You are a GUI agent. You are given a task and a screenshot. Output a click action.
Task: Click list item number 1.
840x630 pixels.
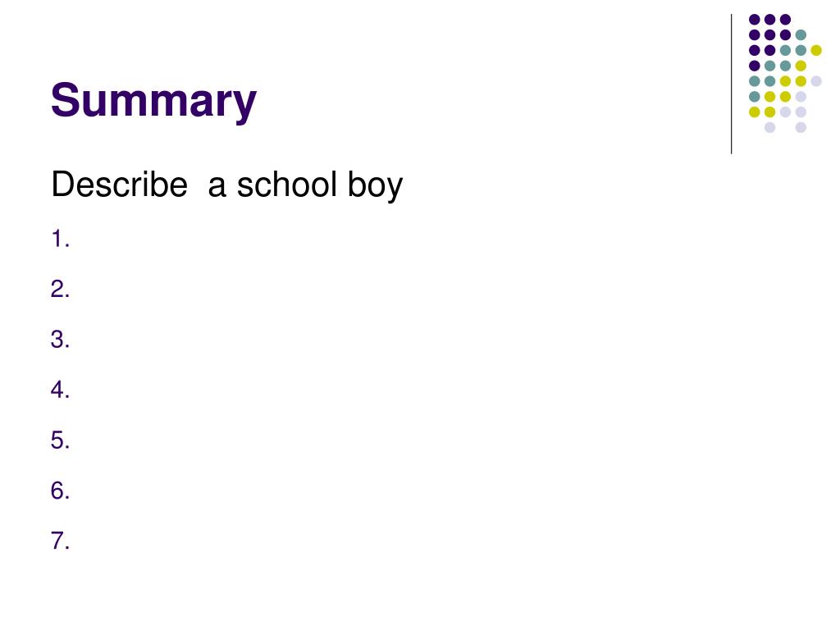tap(60, 239)
